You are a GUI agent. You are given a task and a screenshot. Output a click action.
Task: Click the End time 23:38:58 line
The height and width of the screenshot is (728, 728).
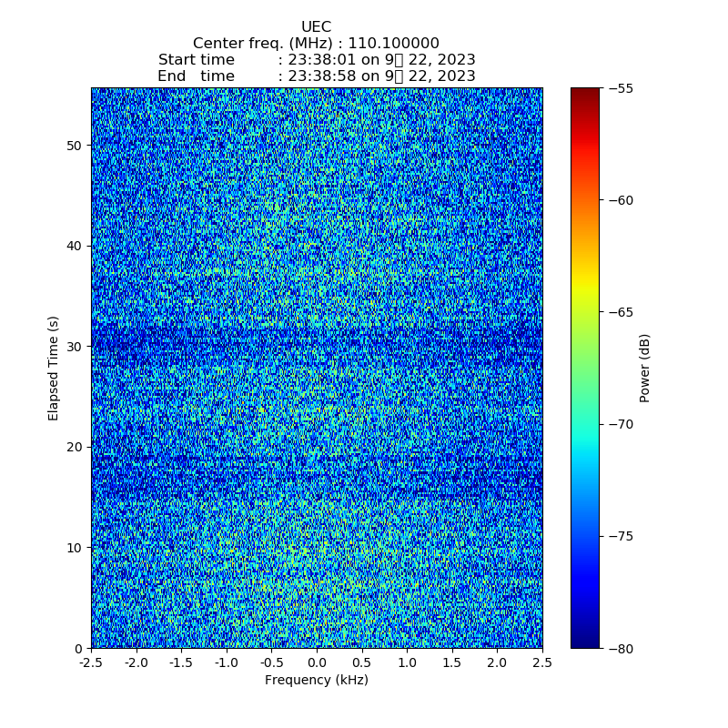click(316, 76)
